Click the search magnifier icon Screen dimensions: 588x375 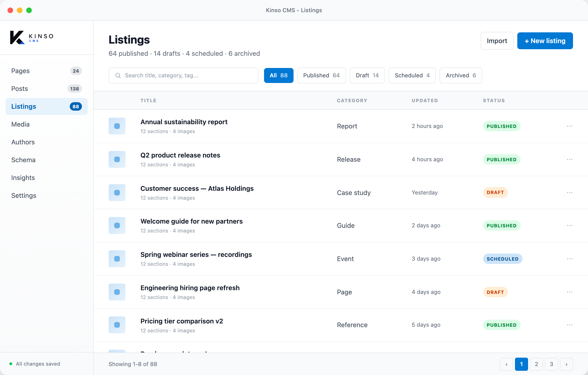[x=118, y=75]
